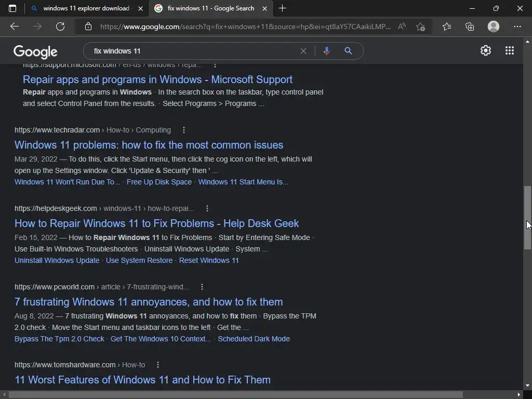532x399 pixels.
Task: Click the helpdeskgeek.com result URL text
Action: coord(104,208)
